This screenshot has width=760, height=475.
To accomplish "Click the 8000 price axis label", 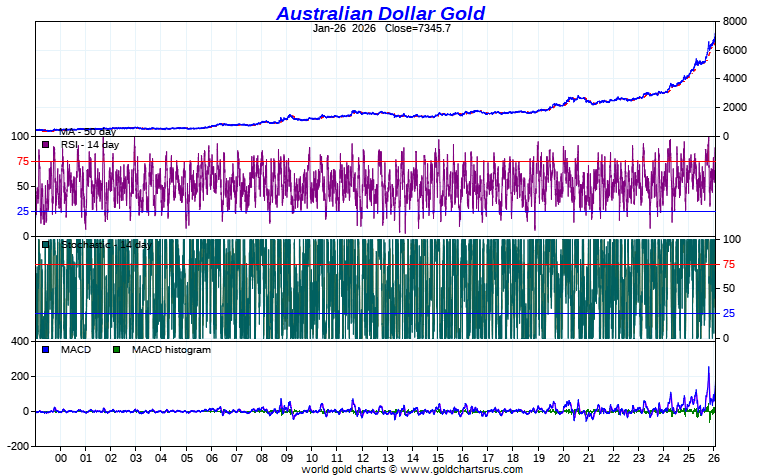I will tap(735, 21).
